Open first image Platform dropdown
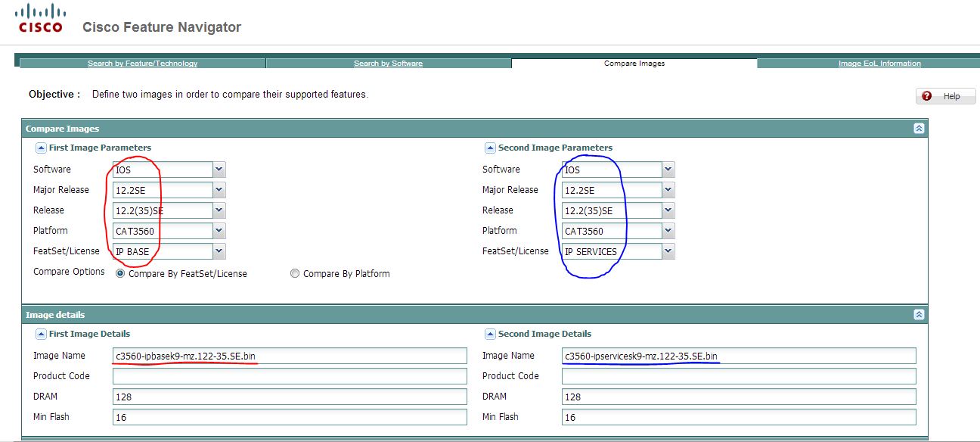This screenshot has height=442, width=980. pyautogui.click(x=219, y=231)
